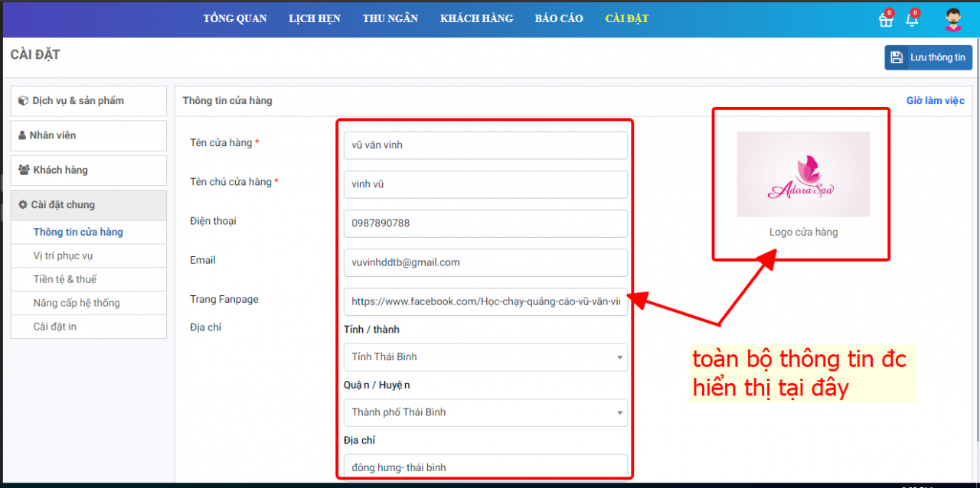Open the Báo cáo menu
The width and height of the screenshot is (980, 488).
coord(559,18)
